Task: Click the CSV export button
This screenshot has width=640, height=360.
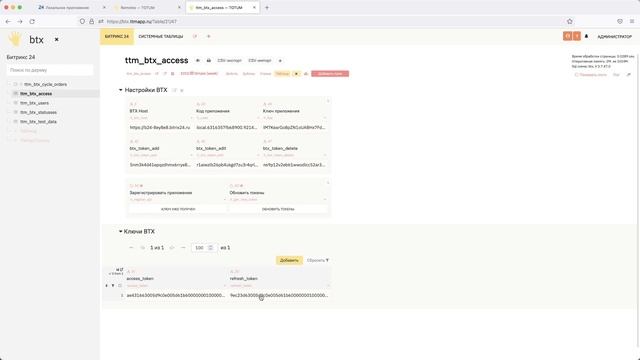Action: pyautogui.click(x=229, y=60)
